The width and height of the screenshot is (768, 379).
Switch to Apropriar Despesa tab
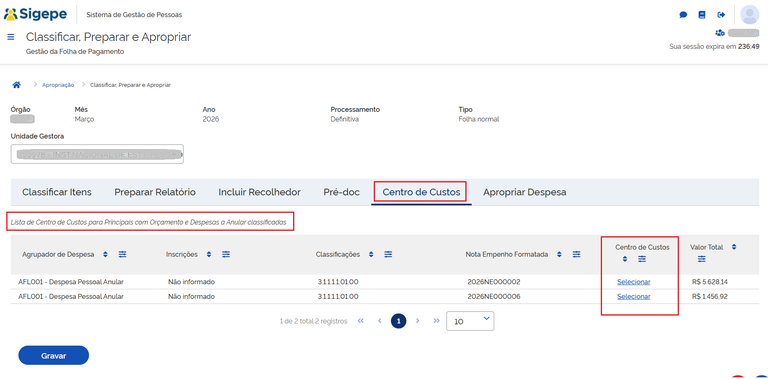click(525, 192)
